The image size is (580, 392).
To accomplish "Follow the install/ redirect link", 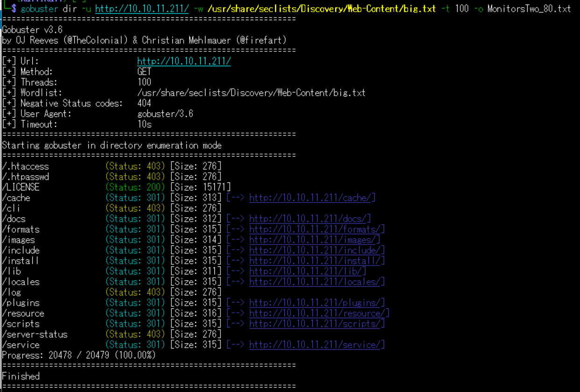I will [317, 261].
